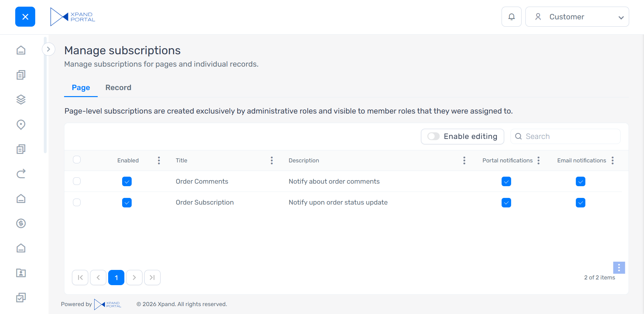
Task: Open the Customer user dropdown
Action: 577,17
